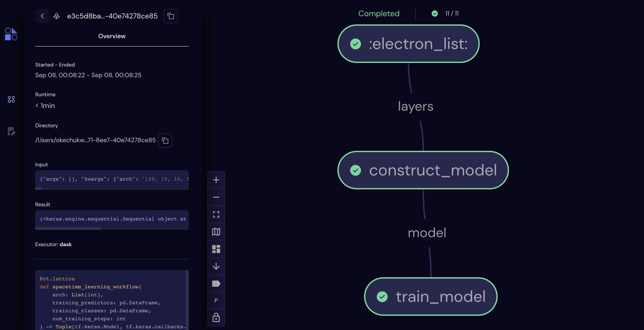644x330 pixels.
Task: Toggle the minimap icon
Action: click(216, 232)
